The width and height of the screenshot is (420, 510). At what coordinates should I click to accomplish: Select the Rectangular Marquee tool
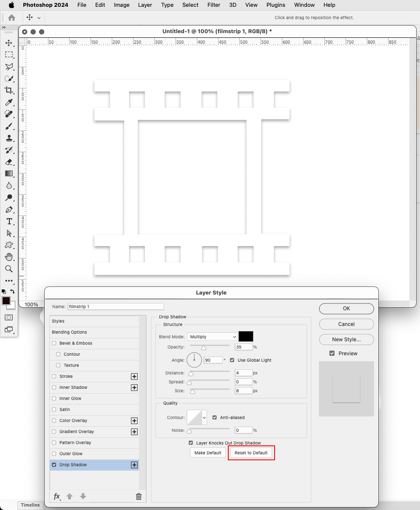pos(9,54)
